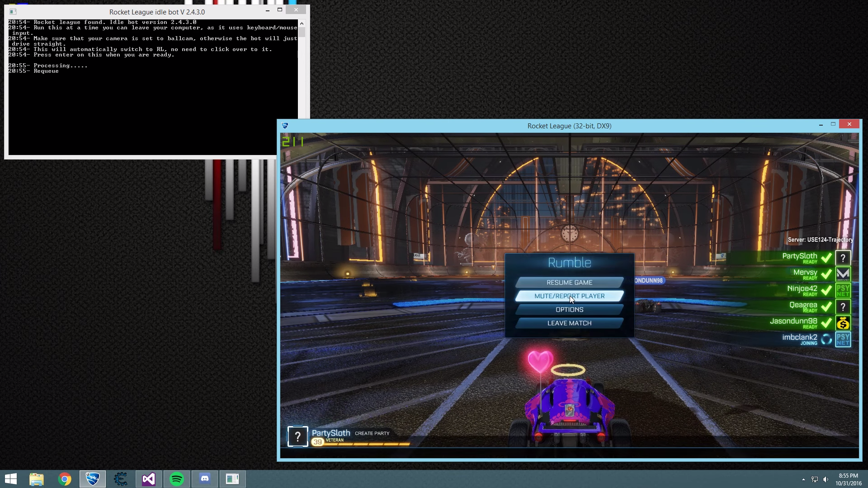The image size is (868, 488).
Task: Minimize the idle bot console window
Action: click(268, 10)
